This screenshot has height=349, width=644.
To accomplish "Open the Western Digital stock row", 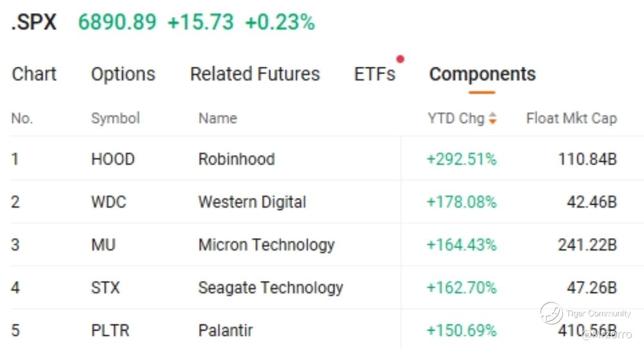I will tap(252, 202).
